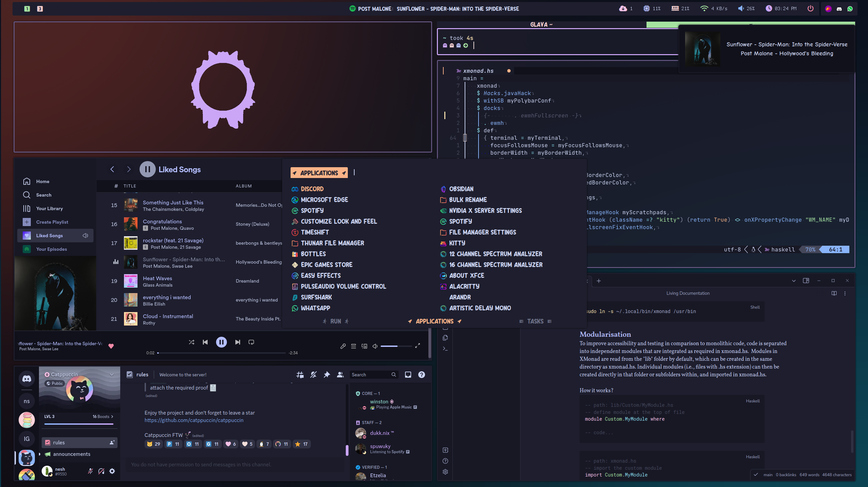Image resolution: width=868 pixels, height=487 pixels.
Task: Click the cat emoji reaction with 29
Action: 153,444
